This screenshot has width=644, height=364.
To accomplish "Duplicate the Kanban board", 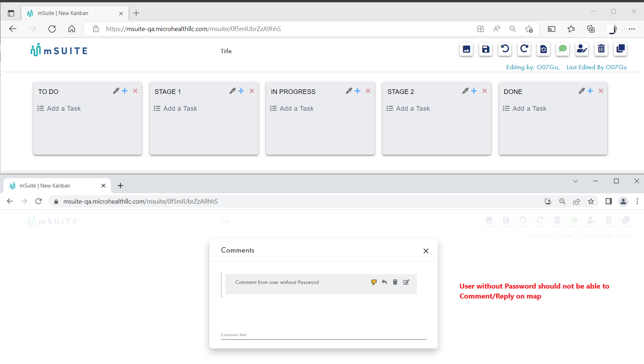I will pyautogui.click(x=620, y=49).
